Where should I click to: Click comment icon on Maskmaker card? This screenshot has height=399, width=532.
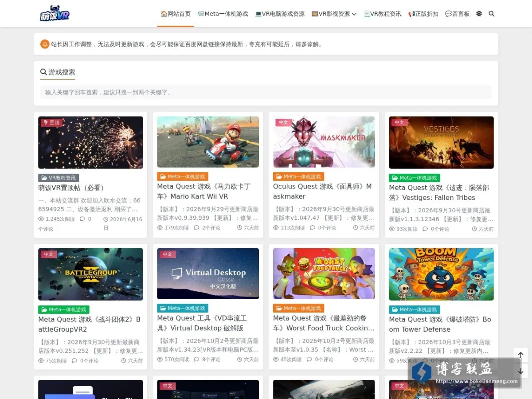coord(313,227)
